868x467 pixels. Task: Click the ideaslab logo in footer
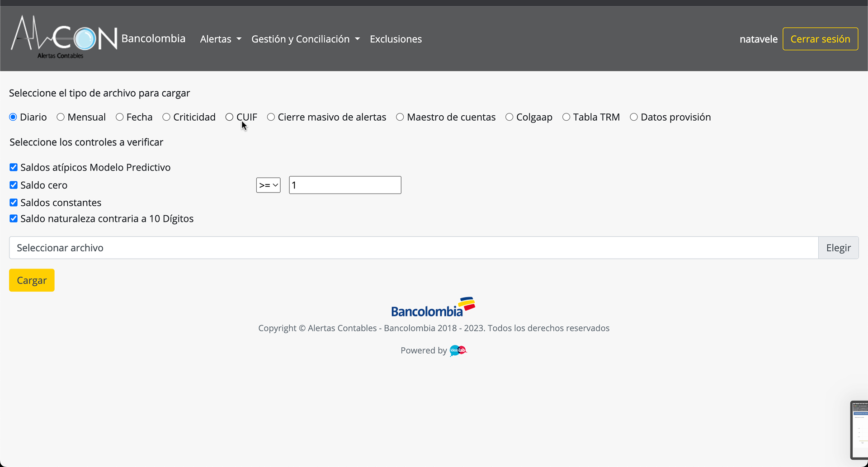[458, 350]
